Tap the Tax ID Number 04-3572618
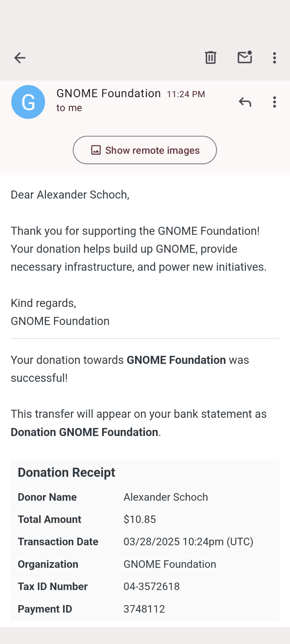The height and width of the screenshot is (644, 290). point(151,586)
